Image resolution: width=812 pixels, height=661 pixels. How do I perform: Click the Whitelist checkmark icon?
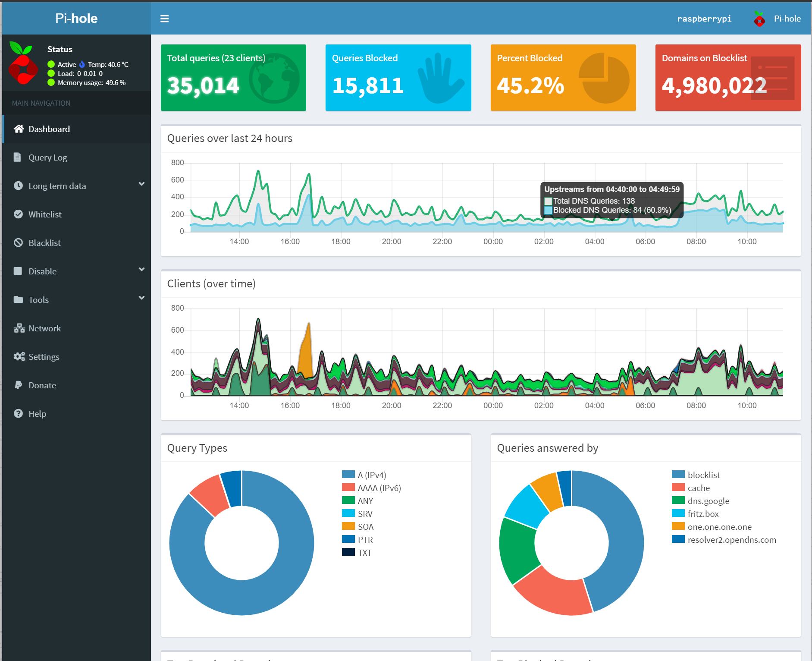coord(18,214)
